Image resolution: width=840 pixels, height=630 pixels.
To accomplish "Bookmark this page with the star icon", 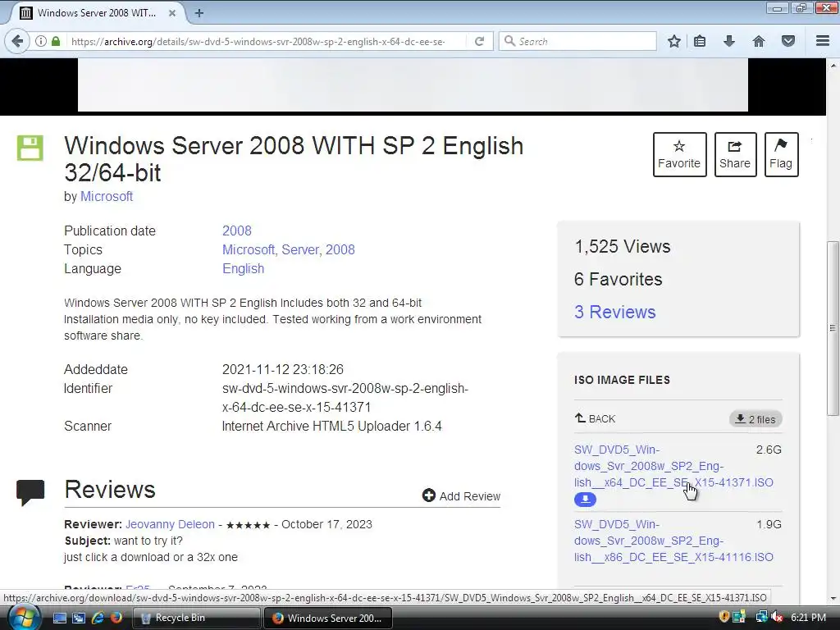I will click(674, 41).
